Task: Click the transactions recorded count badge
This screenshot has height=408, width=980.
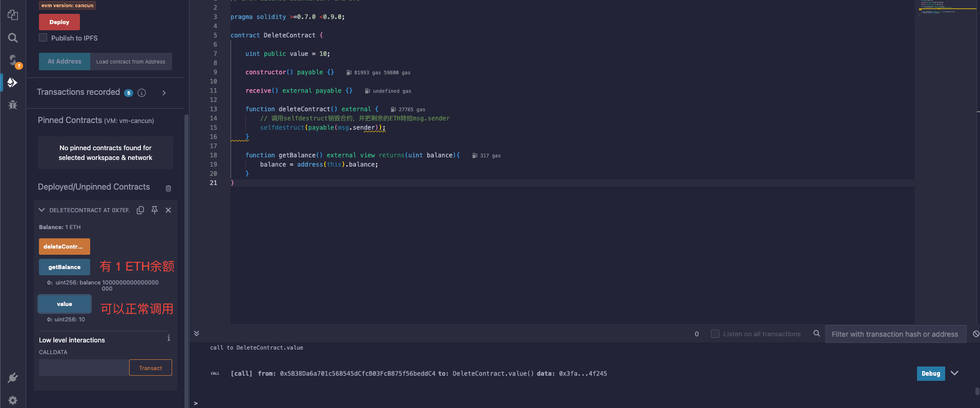Action: pyautogui.click(x=129, y=93)
